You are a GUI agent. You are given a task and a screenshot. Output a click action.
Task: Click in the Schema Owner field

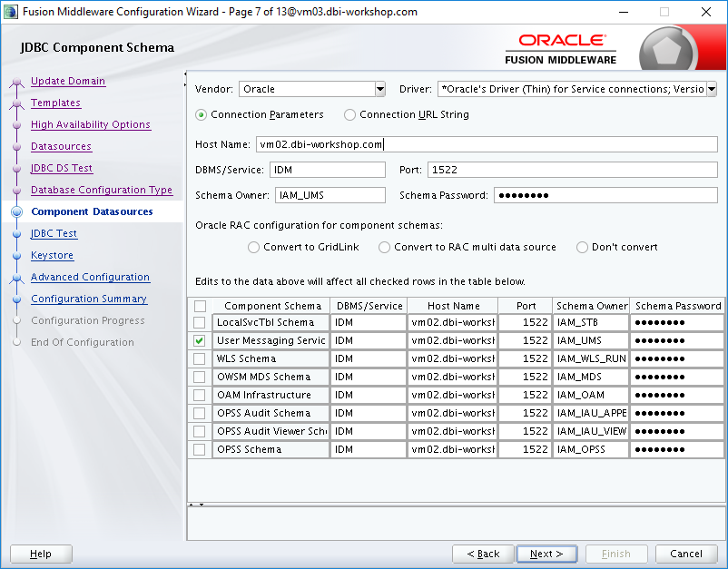(x=330, y=195)
